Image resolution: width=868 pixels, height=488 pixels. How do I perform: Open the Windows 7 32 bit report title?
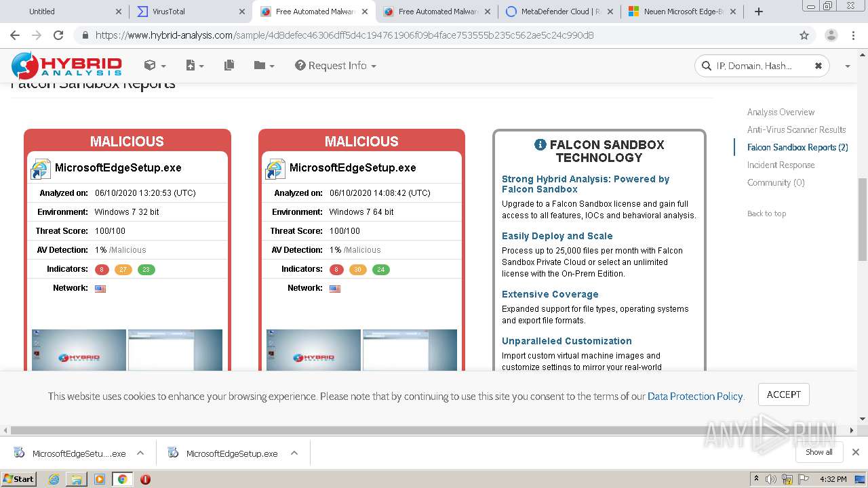[x=118, y=167]
